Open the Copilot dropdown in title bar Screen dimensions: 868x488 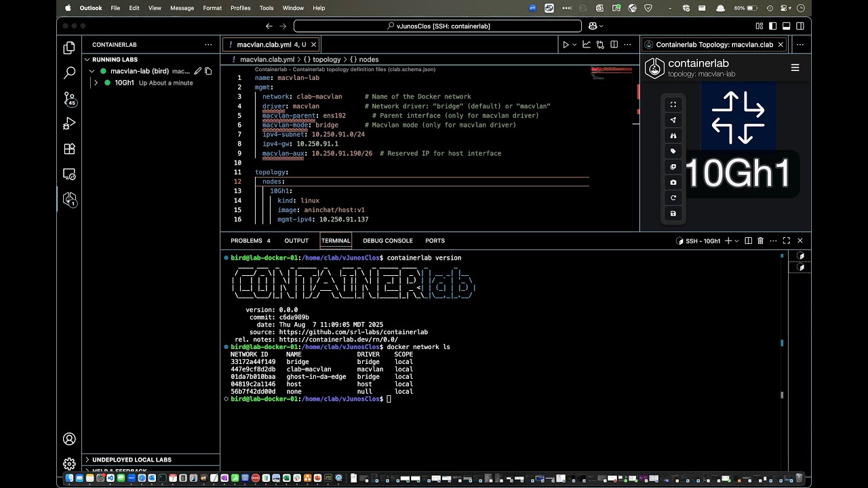(601, 26)
